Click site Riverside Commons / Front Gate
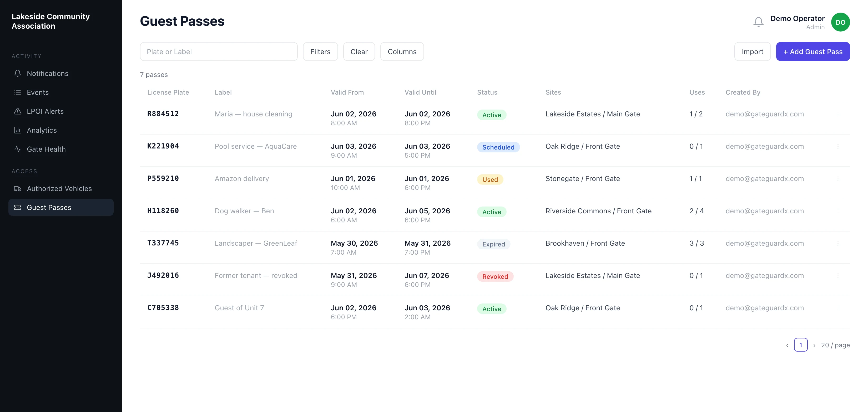 click(x=598, y=211)
